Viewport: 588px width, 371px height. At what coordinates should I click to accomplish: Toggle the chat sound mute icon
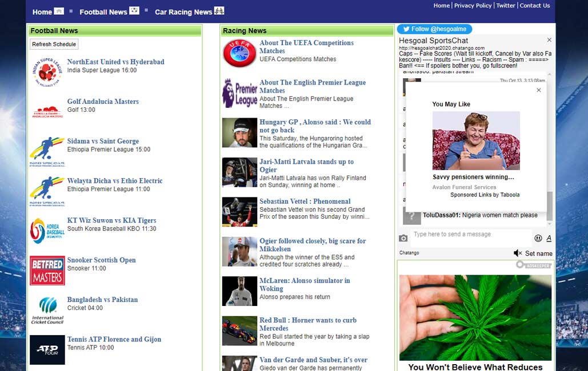(x=518, y=253)
